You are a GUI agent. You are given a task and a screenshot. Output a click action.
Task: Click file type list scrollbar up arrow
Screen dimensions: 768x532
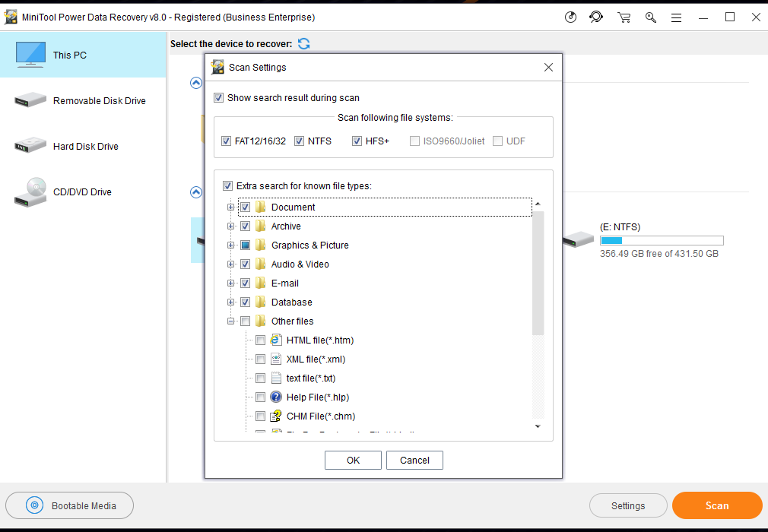tap(538, 204)
